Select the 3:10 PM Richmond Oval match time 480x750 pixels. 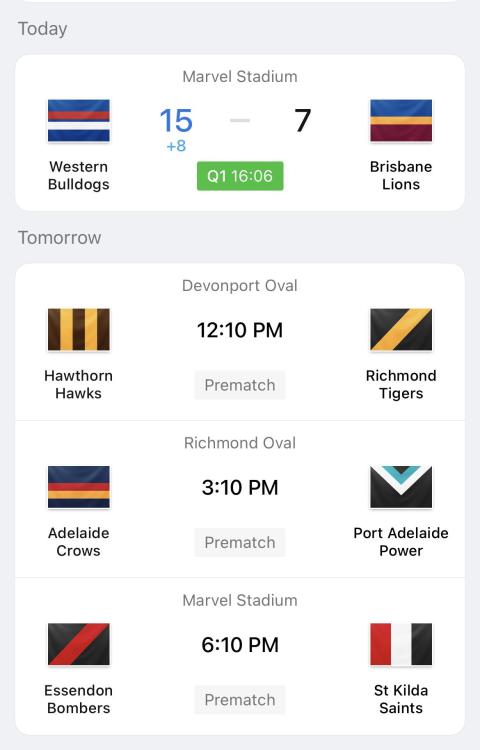(240, 487)
